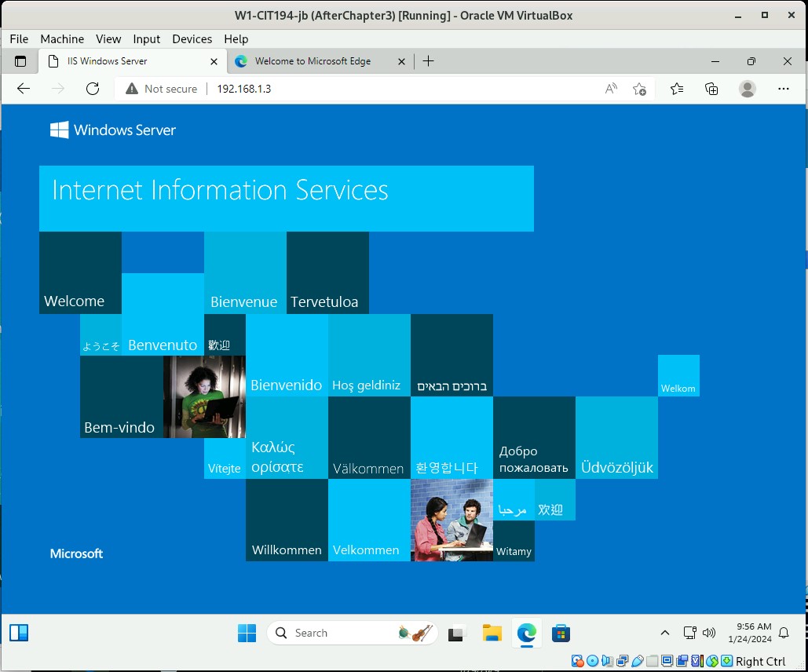Viewport: 808px width, 672px height.
Task: Click the Vítejte tile
Action: [x=225, y=458]
